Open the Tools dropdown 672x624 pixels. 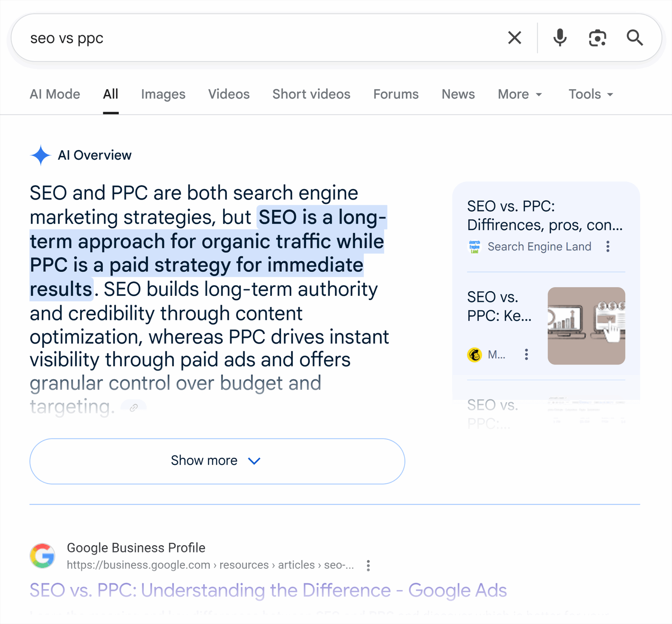click(x=590, y=94)
